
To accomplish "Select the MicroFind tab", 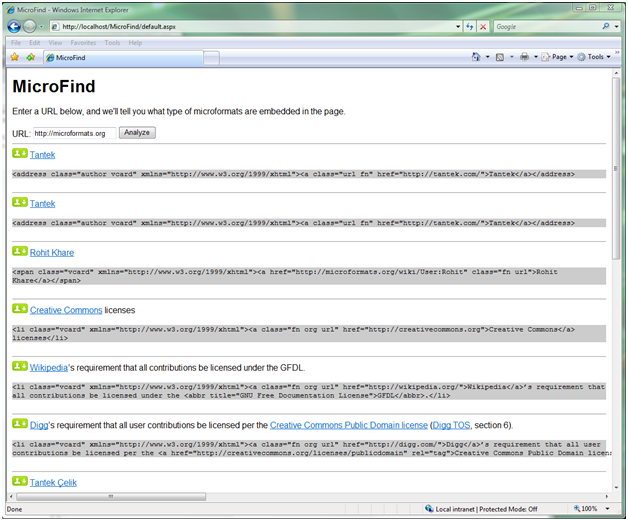I will pyautogui.click(x=123, y=58).
